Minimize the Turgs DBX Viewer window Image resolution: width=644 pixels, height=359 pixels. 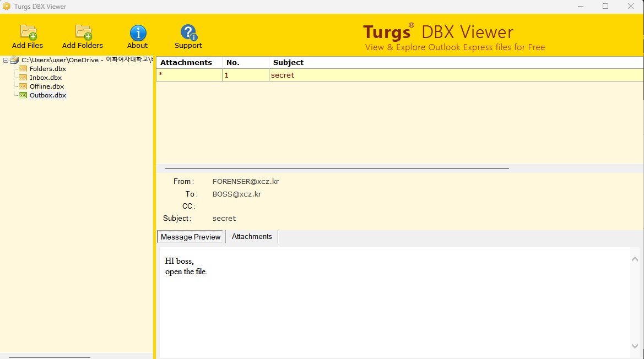[580, 6]
